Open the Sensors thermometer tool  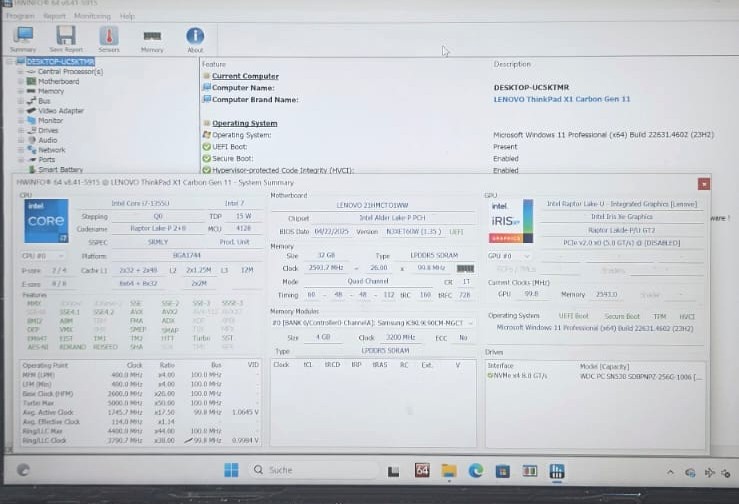109,39
